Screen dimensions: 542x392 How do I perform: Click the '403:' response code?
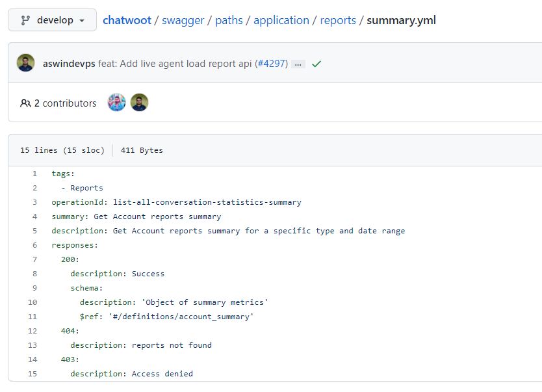[x=70, y=359]
